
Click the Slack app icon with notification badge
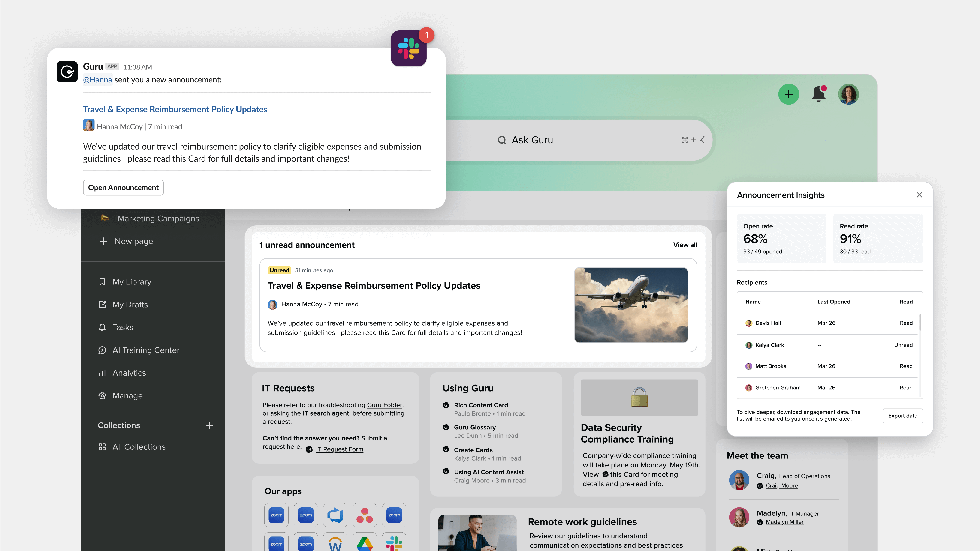click(x=408, y=49)
